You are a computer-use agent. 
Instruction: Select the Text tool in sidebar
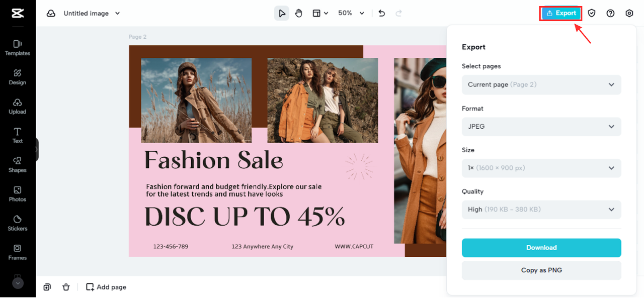click(18, 135)
